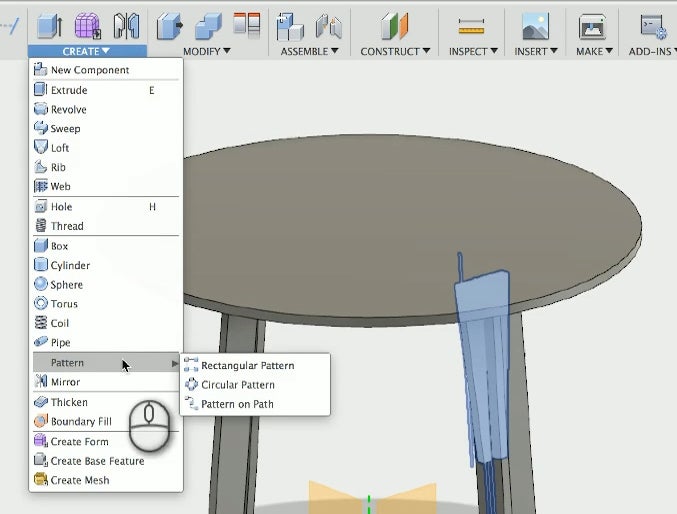Viewport: 677px width, 514px height.
Task: Choose Create Mesh at menu bottom
Action: pos(80,480)
